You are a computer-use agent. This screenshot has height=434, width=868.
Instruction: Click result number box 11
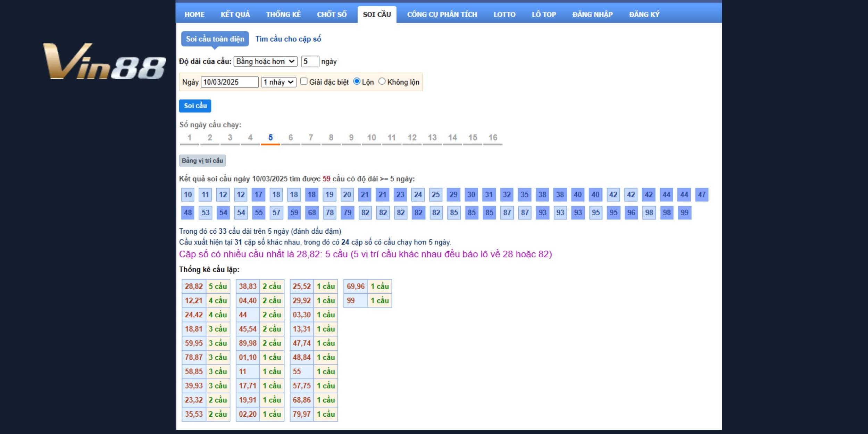[206, 195]
